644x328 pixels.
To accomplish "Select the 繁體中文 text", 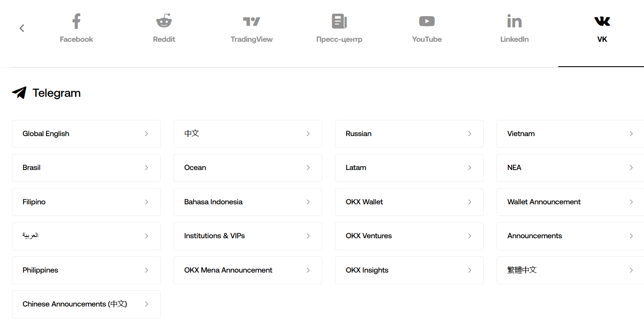I will 522,270.
